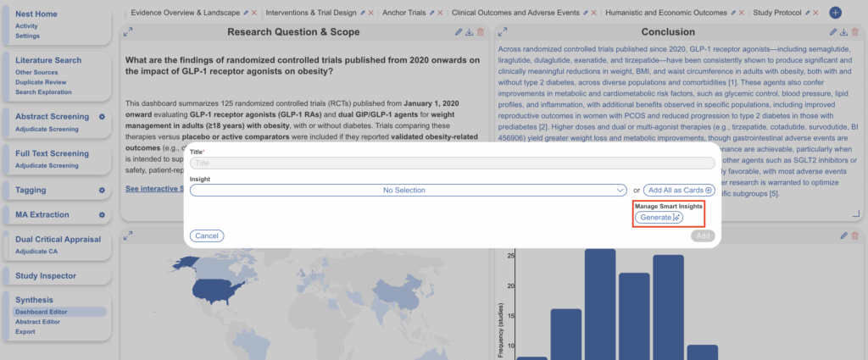Expand the Research Question & Scope card fullscreen
Image resolution: width=868 pixels, height=360 pixels.
point(128,32)
